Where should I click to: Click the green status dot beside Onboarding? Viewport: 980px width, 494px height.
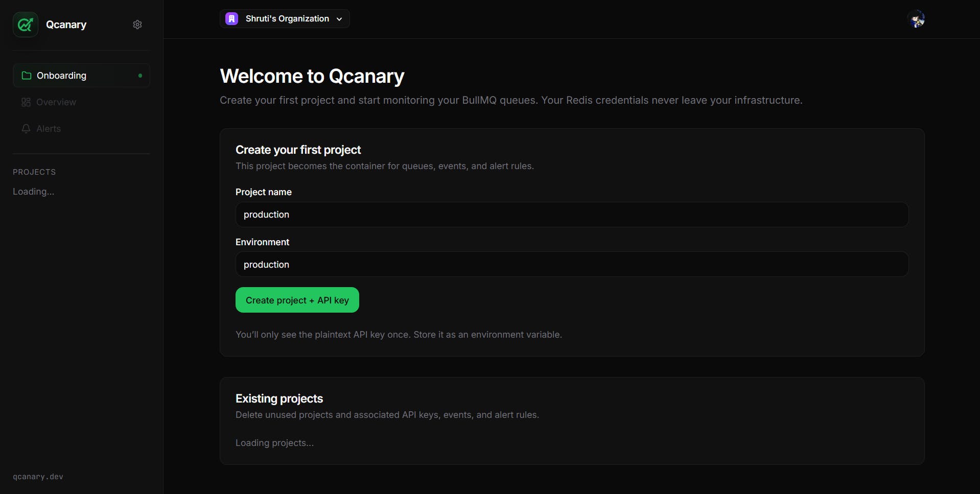tap(140, 76)
